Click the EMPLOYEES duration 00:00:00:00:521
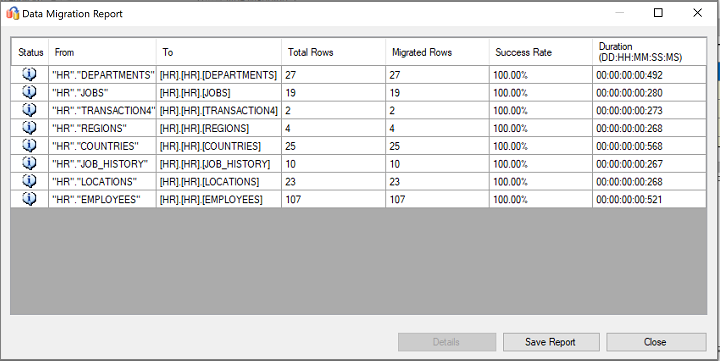Image resolution: width=720 pixels, height=361 pixels. [x=649, y=199]
